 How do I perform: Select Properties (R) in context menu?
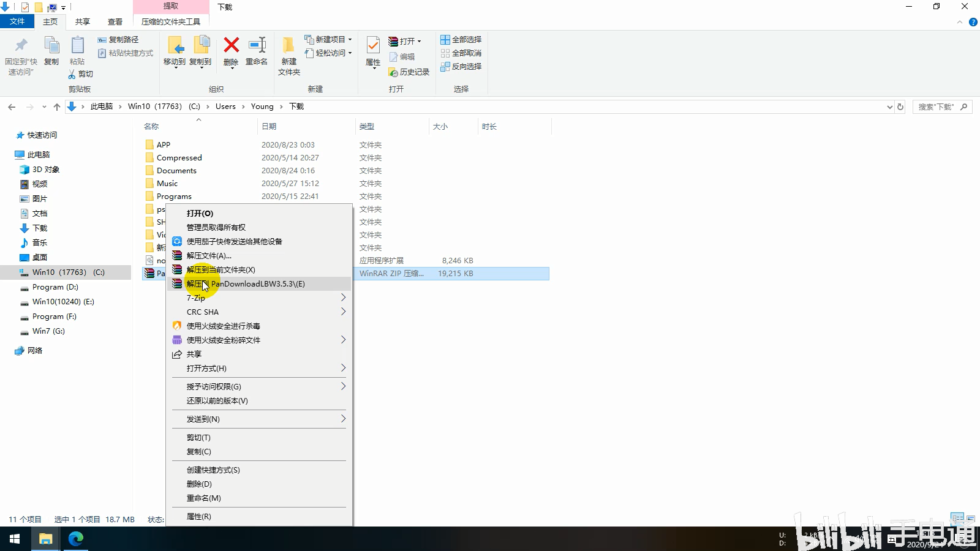260,516
